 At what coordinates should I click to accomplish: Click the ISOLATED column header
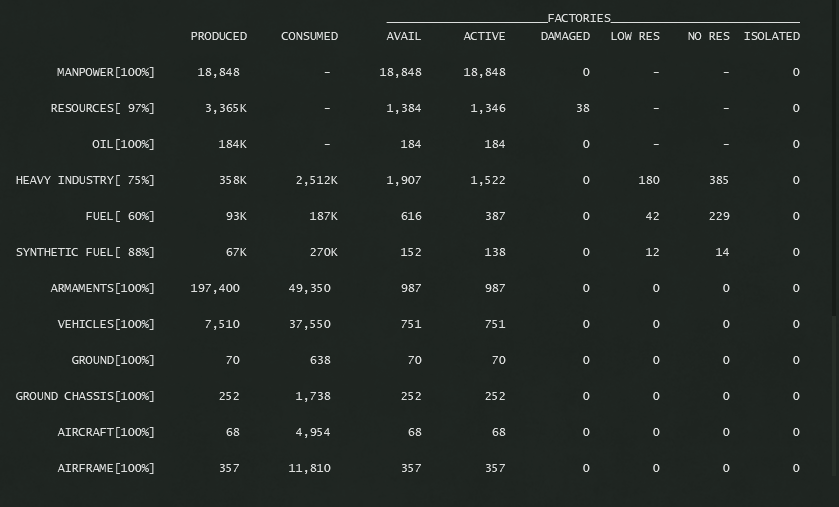[x=771, y=36]
